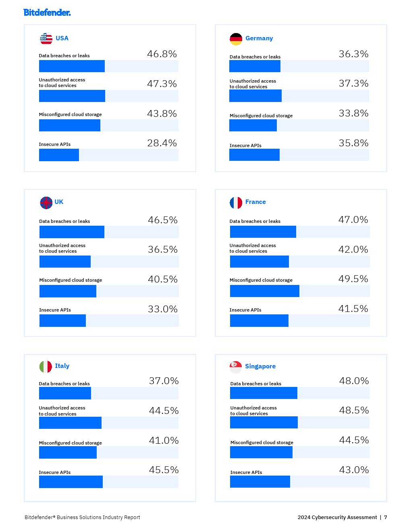Click USA Data breaches or leaks bar
The height and width of the screenshot is (532, 411).
72,66
